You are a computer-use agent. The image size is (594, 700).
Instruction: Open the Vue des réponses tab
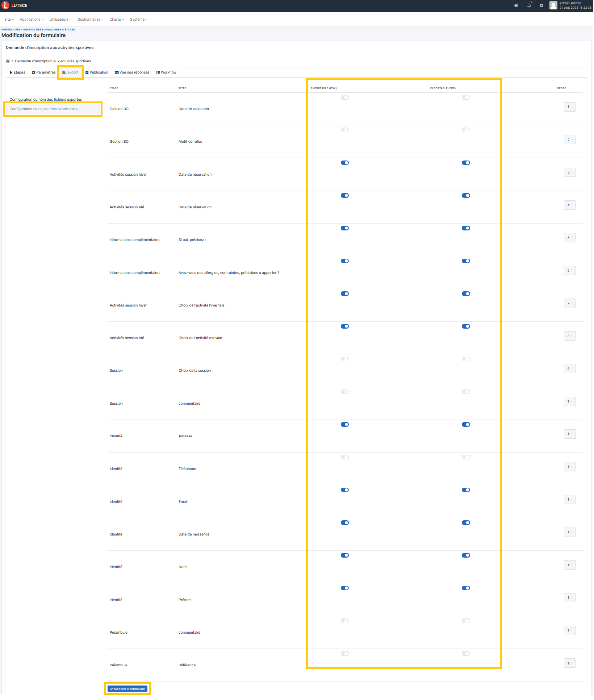132,72
